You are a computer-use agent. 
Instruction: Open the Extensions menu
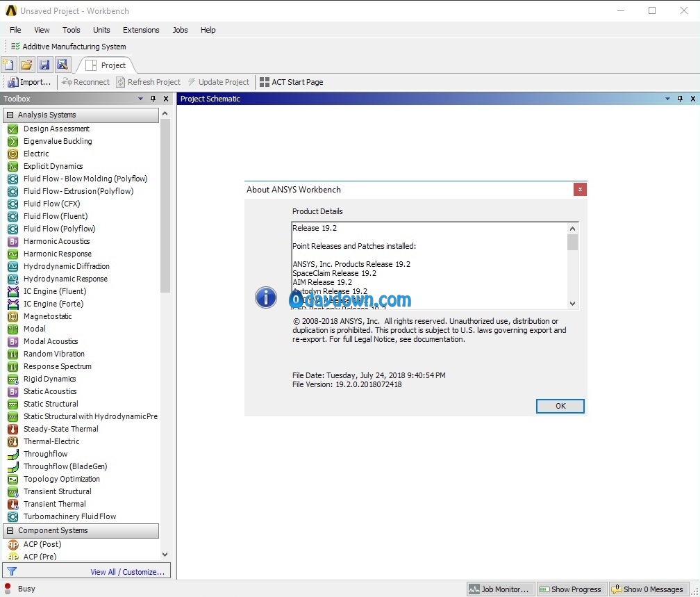tap(141, 30)
